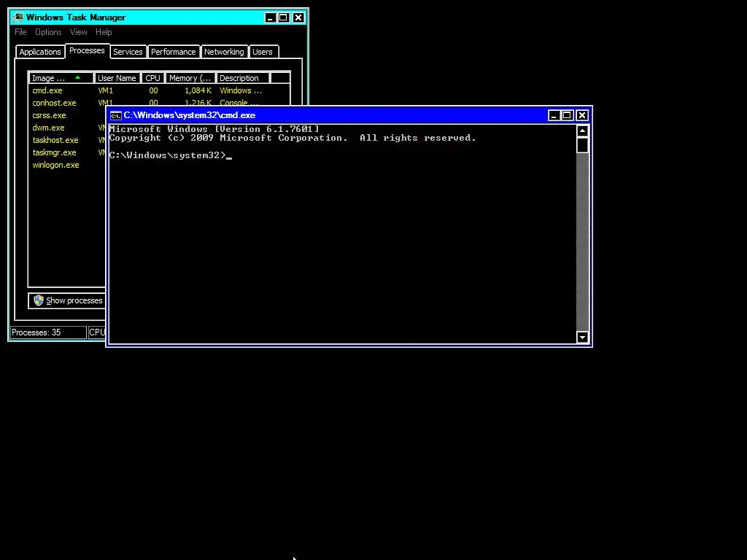Select the winlogon.exe process row

68,165
